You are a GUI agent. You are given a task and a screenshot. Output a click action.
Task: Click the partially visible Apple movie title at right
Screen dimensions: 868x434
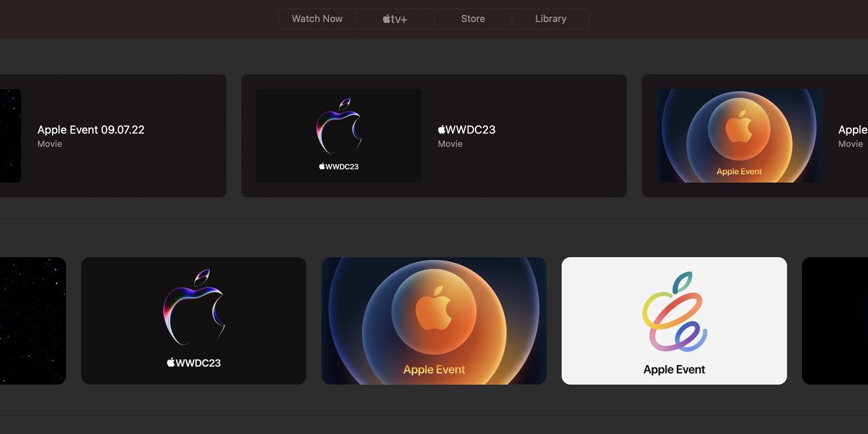pos(853,130)
